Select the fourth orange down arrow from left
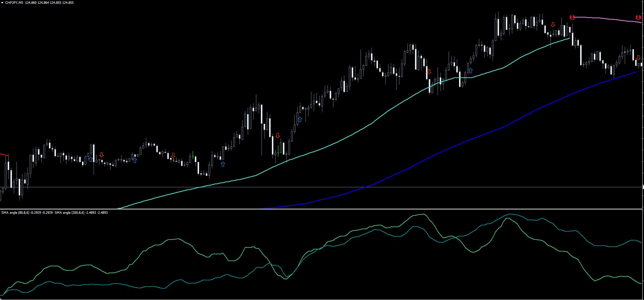Image resolution: width=644 pixels, height=300 pixels. point(429,72)
